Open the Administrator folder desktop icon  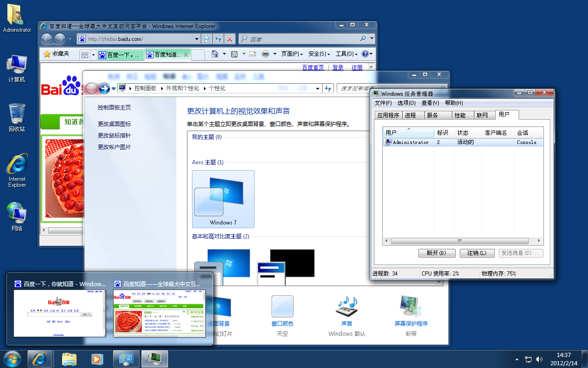click(17, 18)
